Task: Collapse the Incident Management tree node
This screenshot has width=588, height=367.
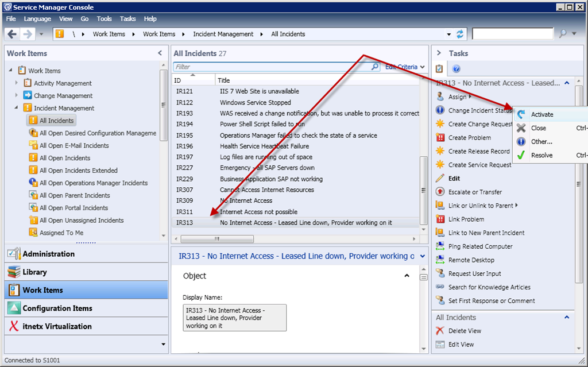Action: (x=17, y=108)
